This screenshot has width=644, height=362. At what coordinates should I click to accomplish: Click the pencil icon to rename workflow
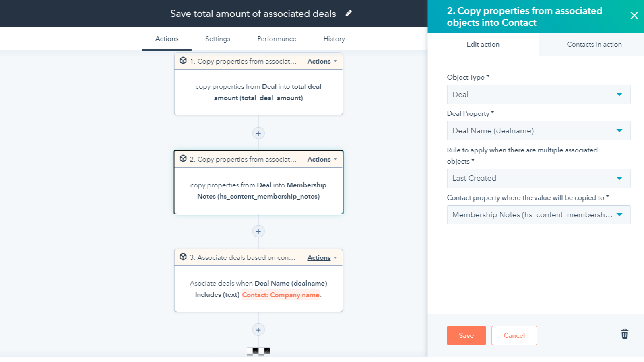[349, 13]
